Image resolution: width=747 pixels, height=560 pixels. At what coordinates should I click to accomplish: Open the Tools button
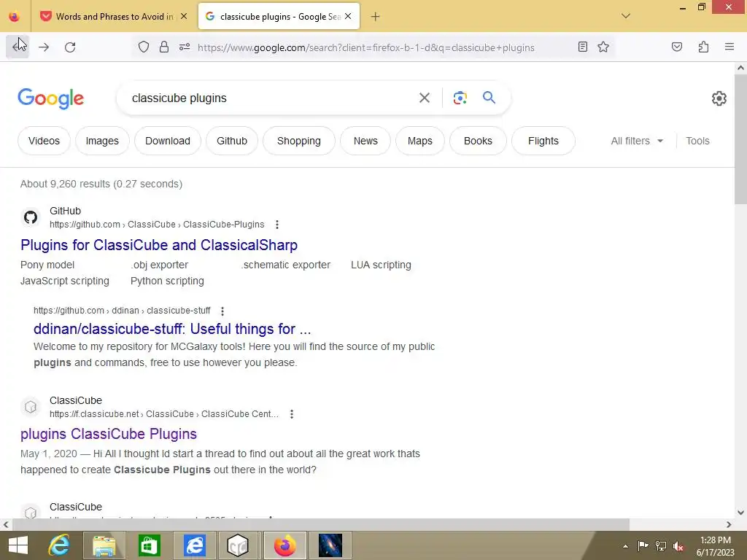[697, 141]
